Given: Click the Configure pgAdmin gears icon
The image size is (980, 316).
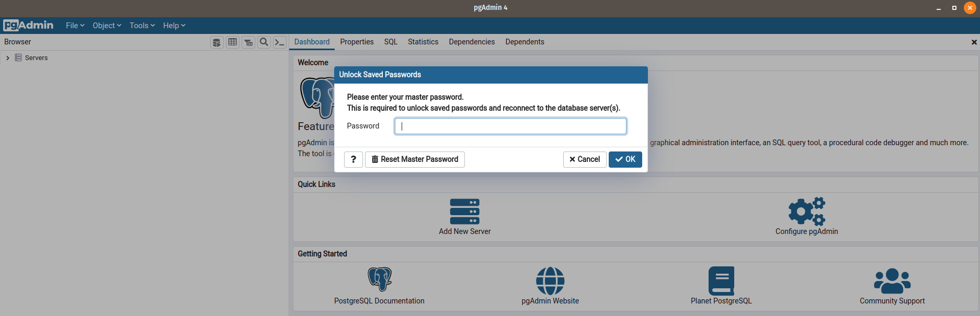Looking at the screenshot, I should [x=806, y=212].
